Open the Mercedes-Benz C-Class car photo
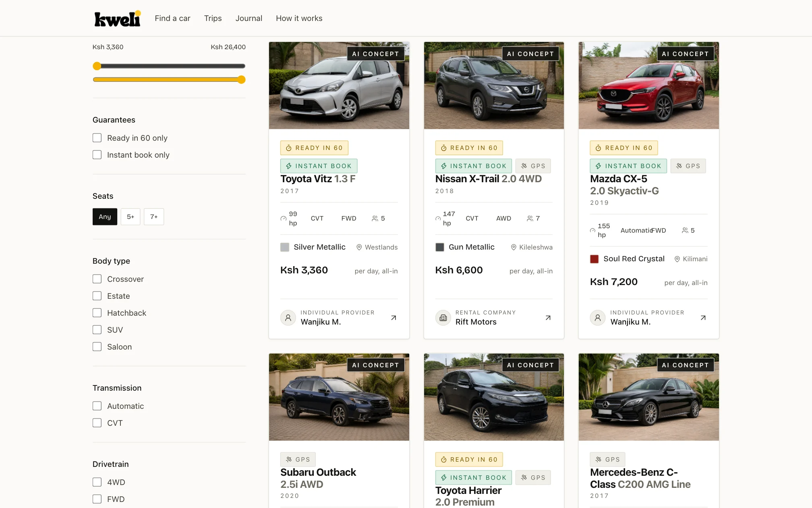Image resolution: width=812 pixels, height=508 pixels. (649, 397)
